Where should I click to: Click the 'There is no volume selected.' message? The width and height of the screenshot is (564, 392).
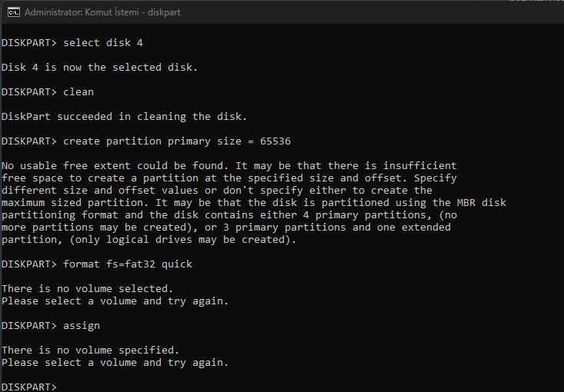tap(87, 288)
